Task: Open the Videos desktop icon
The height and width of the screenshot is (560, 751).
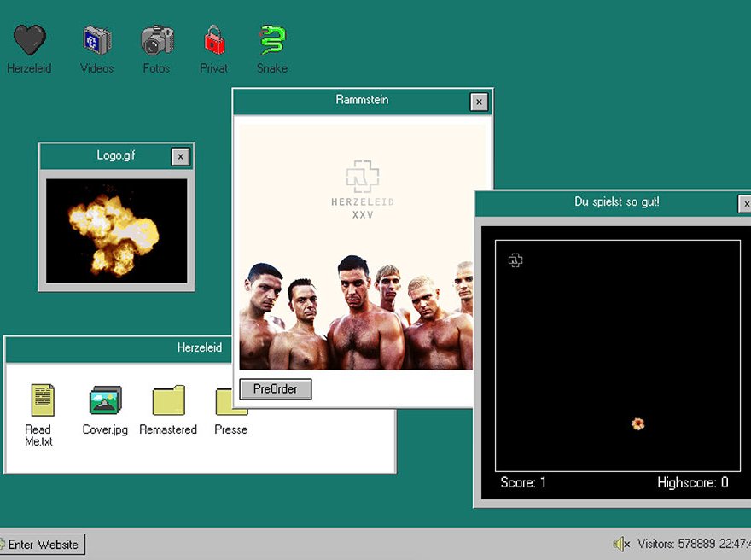Action: [x=97, y=40]
